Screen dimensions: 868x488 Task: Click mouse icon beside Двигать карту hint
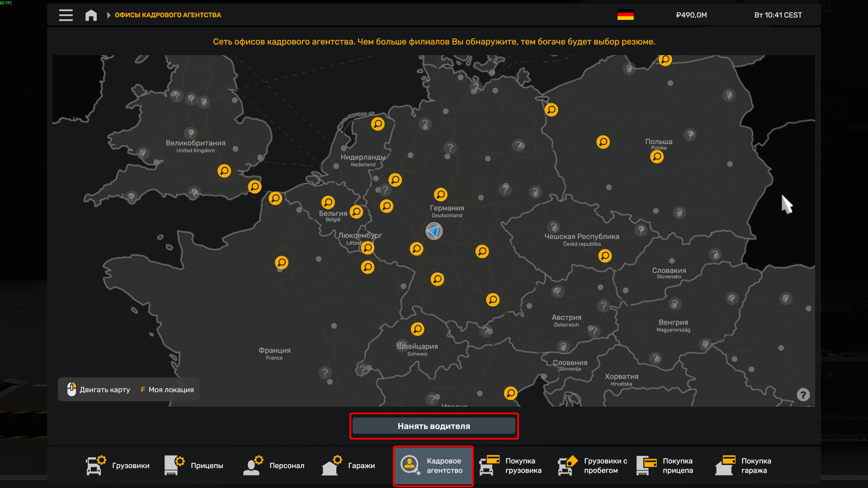pyautogui.click(x=71, y=389)
